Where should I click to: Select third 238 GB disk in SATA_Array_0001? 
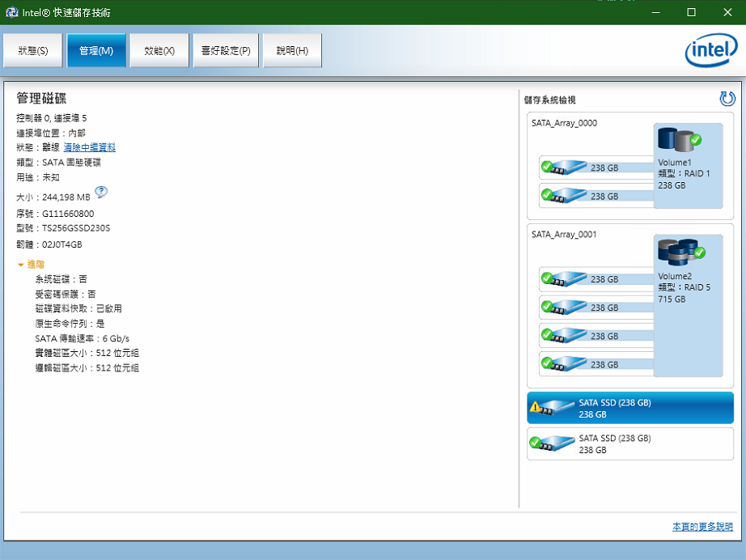click(x=596, y=336)
